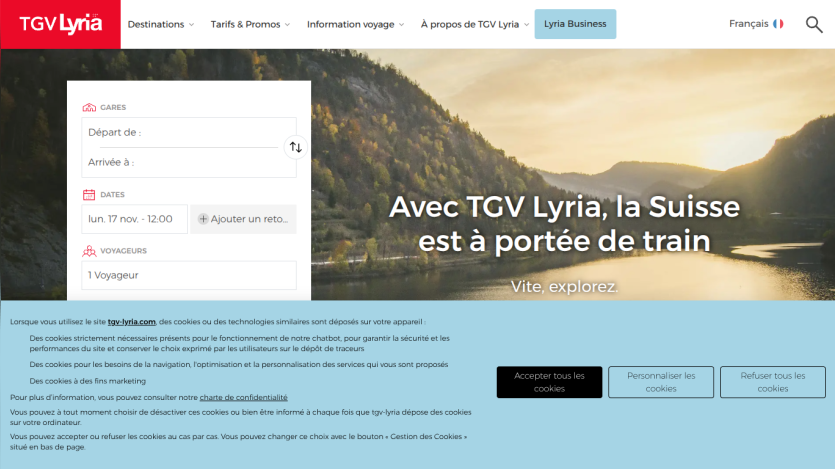The image size is (835, 469).
Task: Click the Vite, explorez. subtitle
Action: point(564,286)
